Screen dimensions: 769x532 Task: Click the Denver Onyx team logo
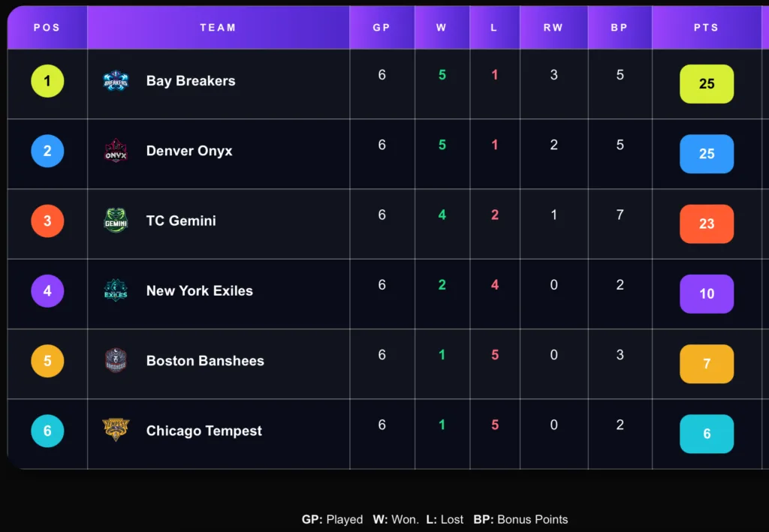tap(116, 150)
